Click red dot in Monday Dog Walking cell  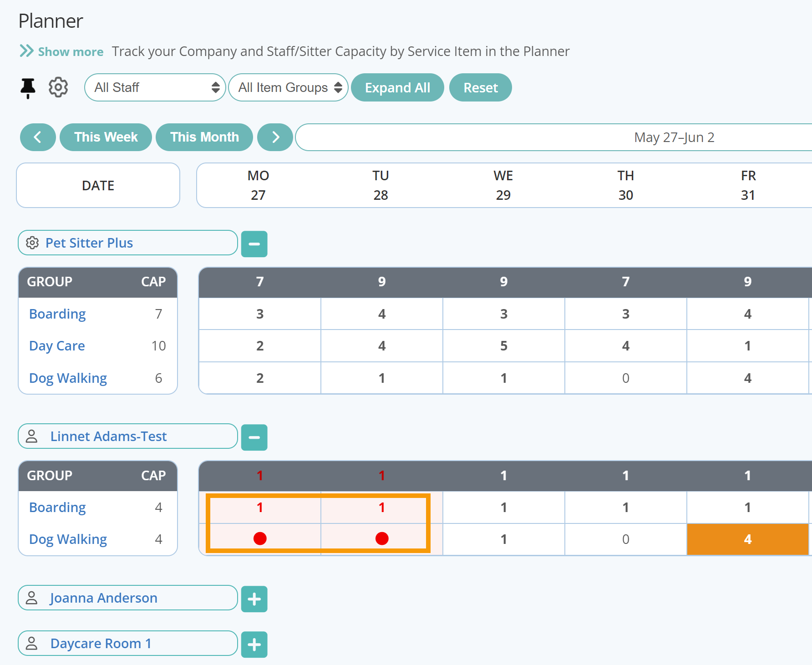[x=260, y=539]
